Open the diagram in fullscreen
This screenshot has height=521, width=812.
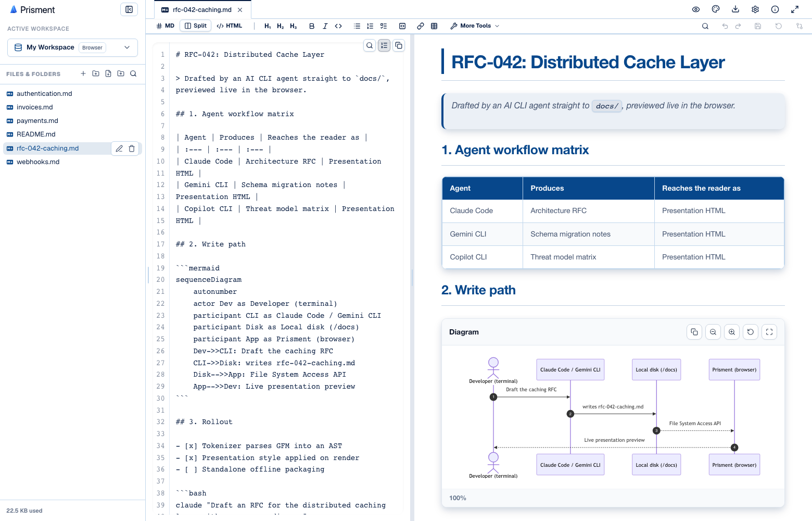(x=769, y=332)
